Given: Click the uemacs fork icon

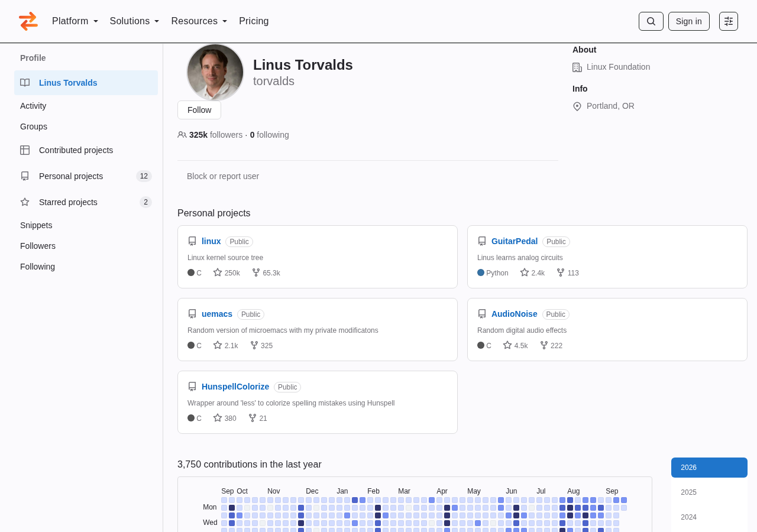Looking at the screenshot, I should (254, 345).
